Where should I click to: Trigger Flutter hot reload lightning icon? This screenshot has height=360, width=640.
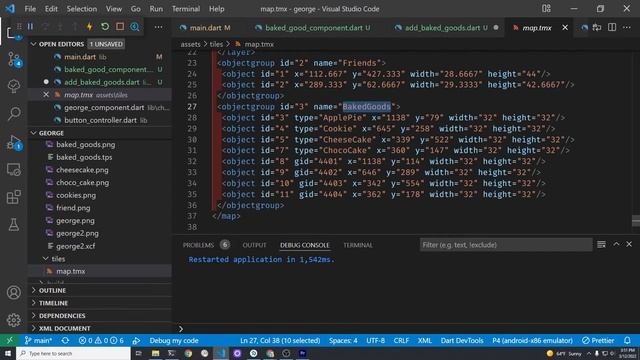click(89, 27)
